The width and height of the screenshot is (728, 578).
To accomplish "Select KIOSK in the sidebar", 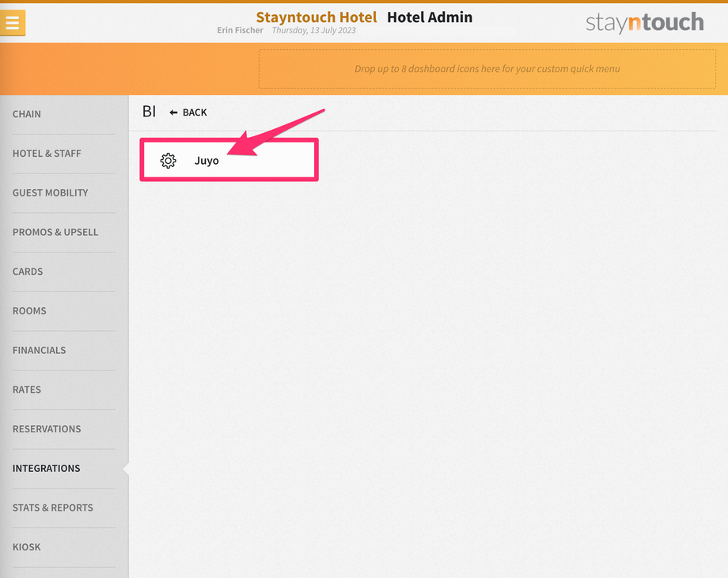I will pyautogui.click(x=26, y=547).
